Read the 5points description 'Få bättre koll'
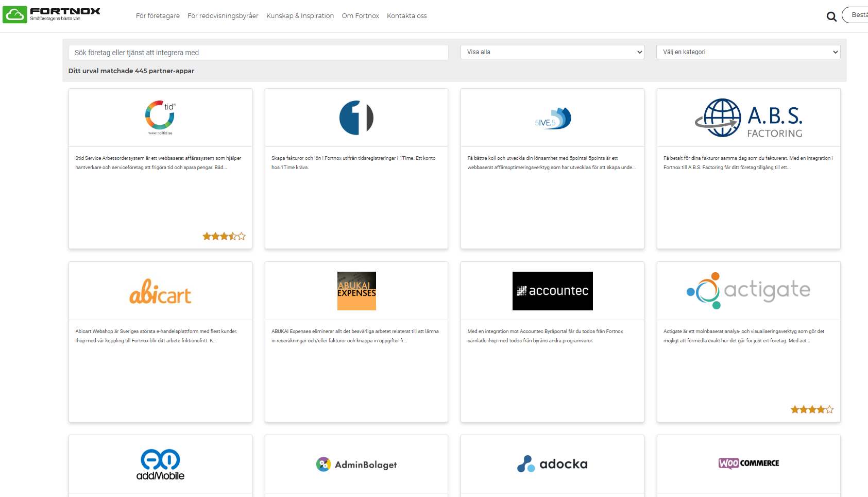 [x=552, y=163]
